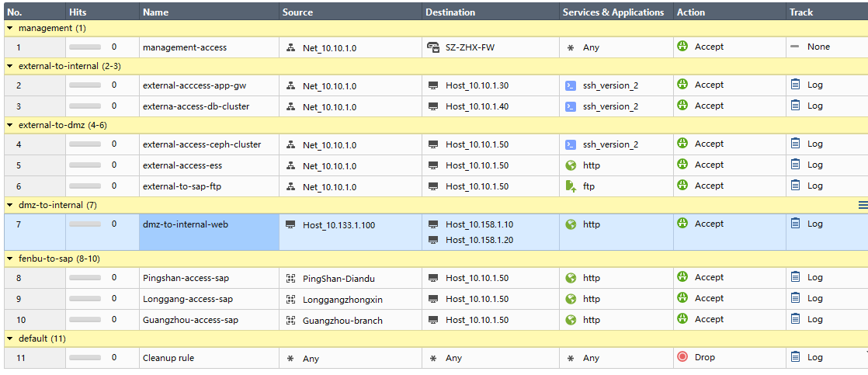This screenshot has width=868, height=375.
Task: Click the red Drop icon in Cleanup rule
Action: click(682, 357)
